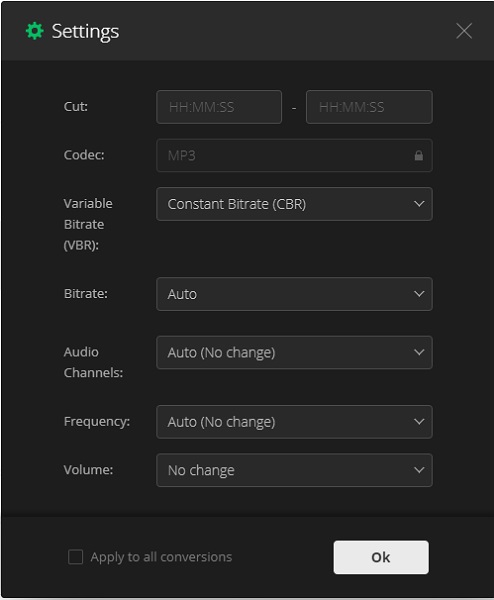Enable Apply to all conversions checkbox
494x600 pixels.
[x=75, y=557]
